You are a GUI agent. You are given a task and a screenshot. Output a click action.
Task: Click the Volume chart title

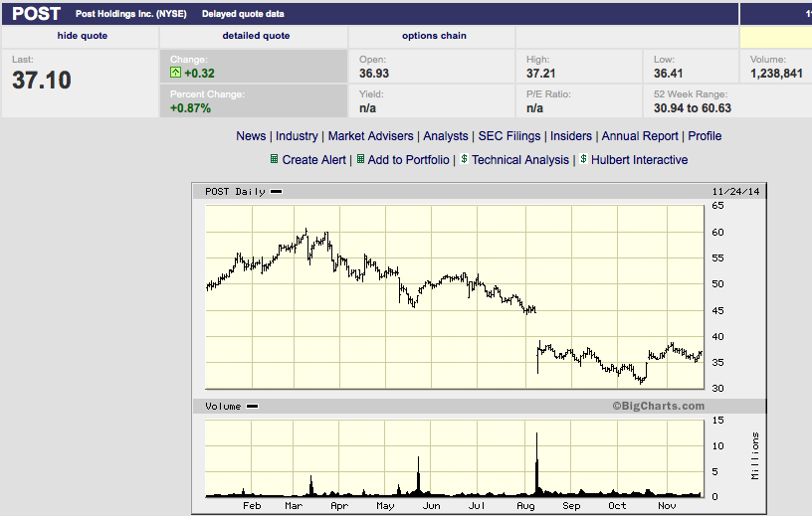coord(223,407)
